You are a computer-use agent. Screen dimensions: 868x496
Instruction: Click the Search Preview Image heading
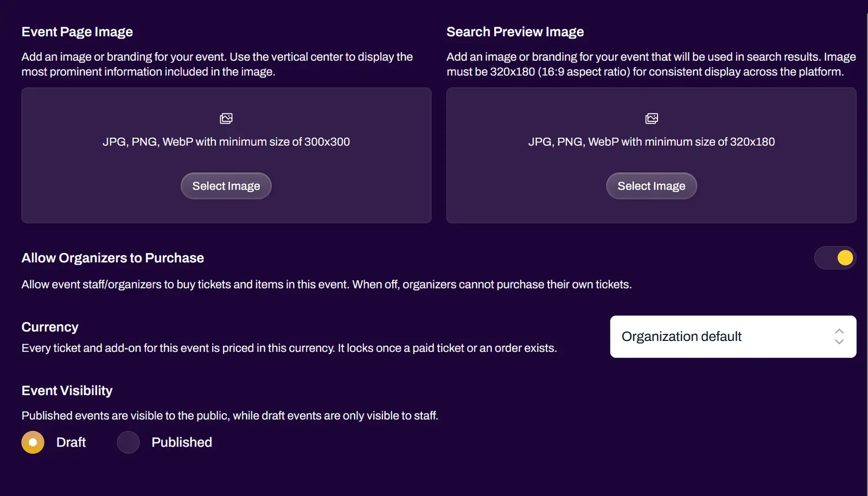(515, 32)
